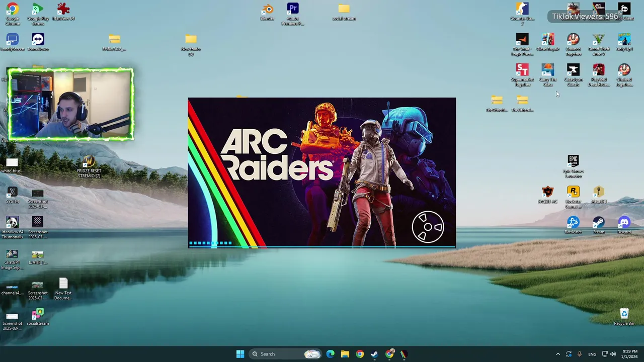
Task: Click the microphone tray icon
Action: [580, 354]
